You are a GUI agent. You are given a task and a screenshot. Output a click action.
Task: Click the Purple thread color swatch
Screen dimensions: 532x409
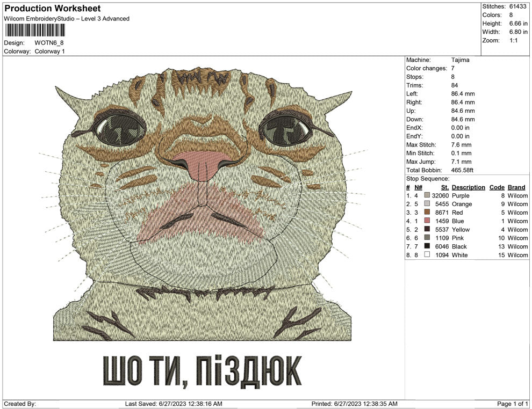click(x=427, y=195)
